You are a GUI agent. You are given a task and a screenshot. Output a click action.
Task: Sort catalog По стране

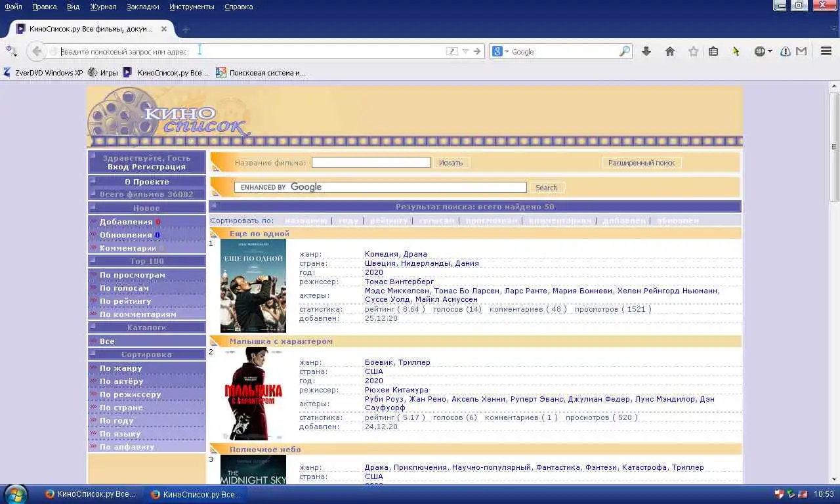click(x=121, y=408)
